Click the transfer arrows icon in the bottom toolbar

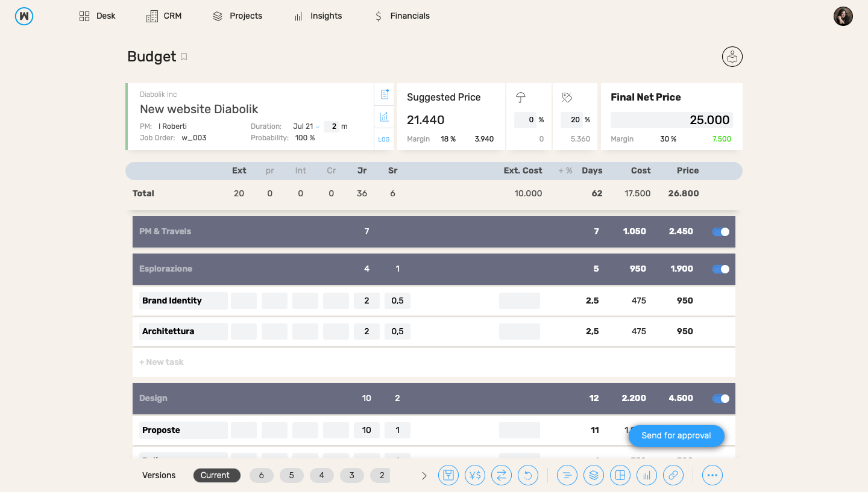(x=502, y=475)
